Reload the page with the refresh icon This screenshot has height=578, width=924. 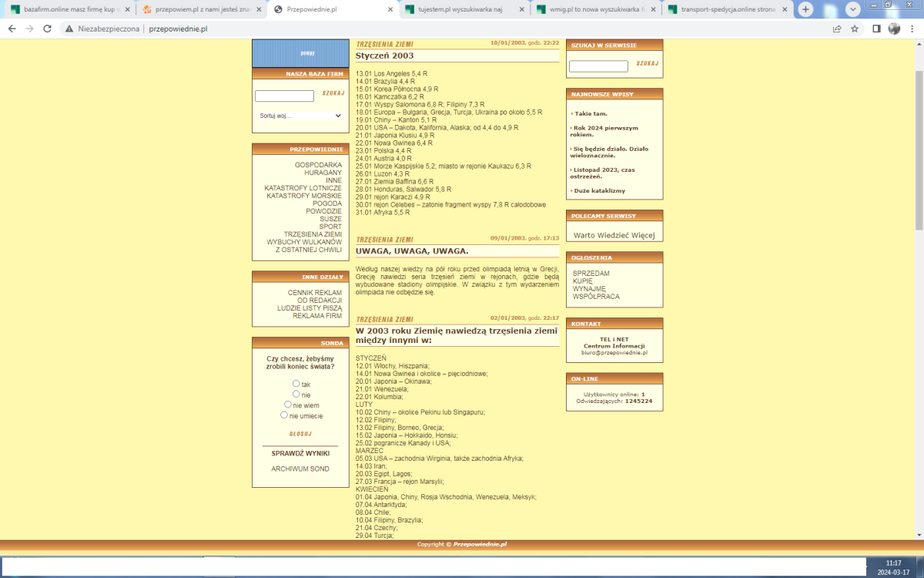[47, 29]
